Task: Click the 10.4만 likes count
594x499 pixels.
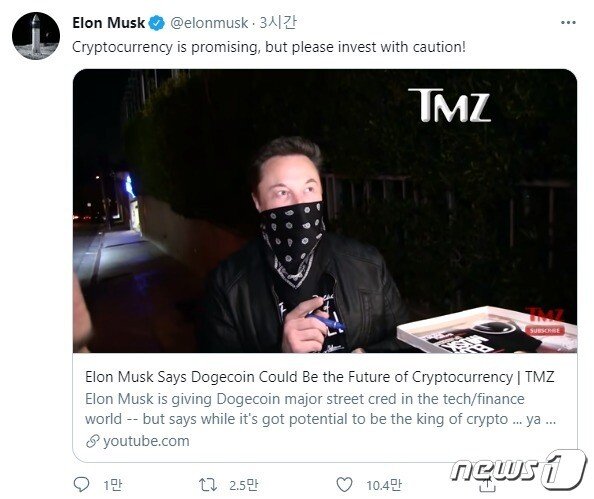Action: pos(384,485)
